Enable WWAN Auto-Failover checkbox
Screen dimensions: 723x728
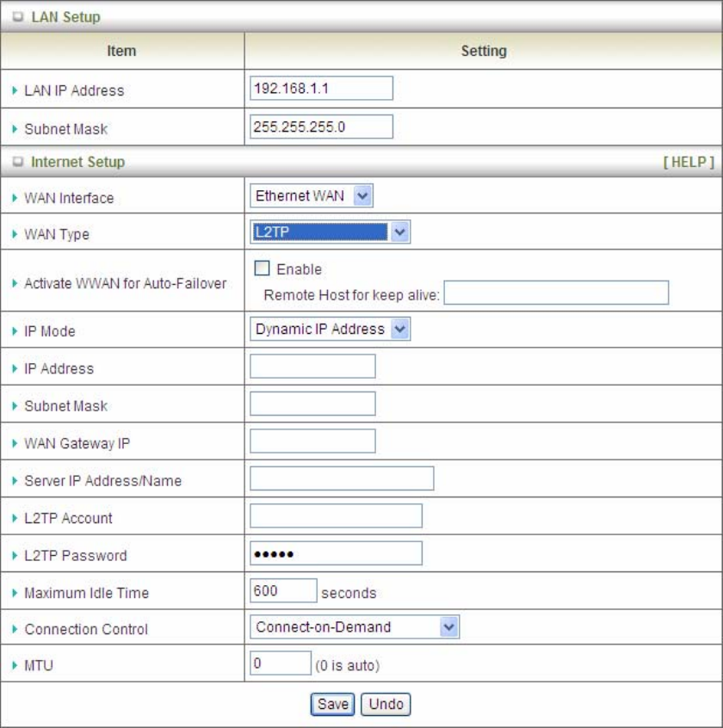(263, 269)
